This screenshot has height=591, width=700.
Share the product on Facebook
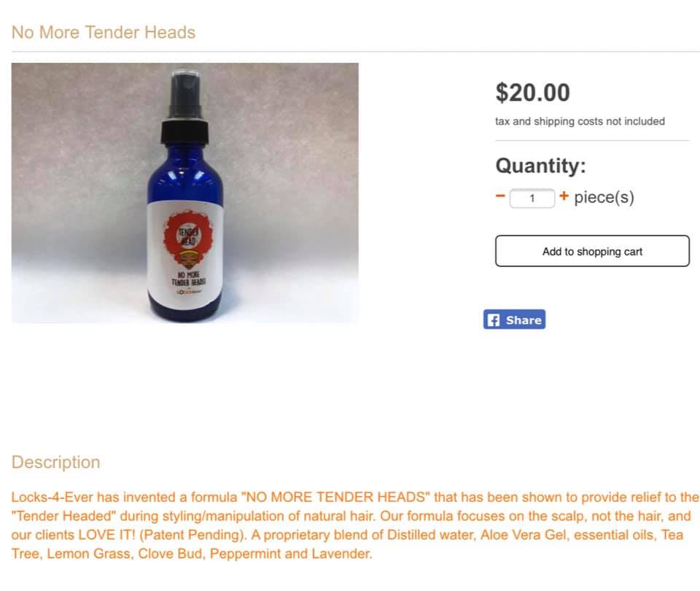coord(514,320)
